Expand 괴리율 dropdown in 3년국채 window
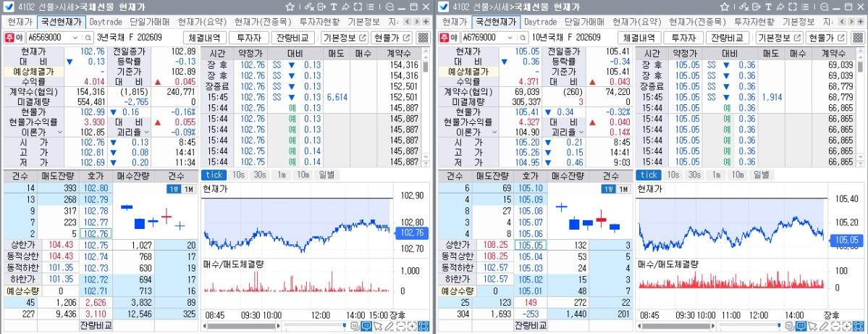Screen dimensions: 868x334 tap(146, 133)
